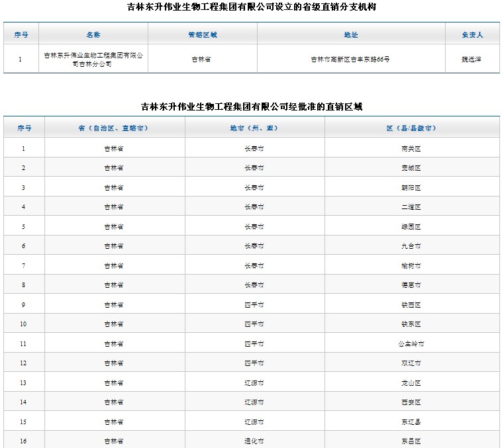Click the 榆树市 table cell

coord(411,266)
